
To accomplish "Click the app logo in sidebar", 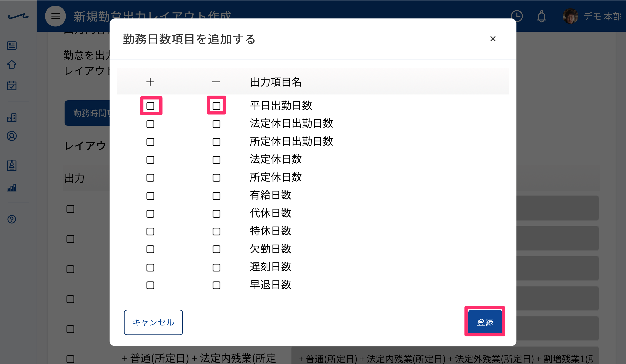I will (18, 16).
